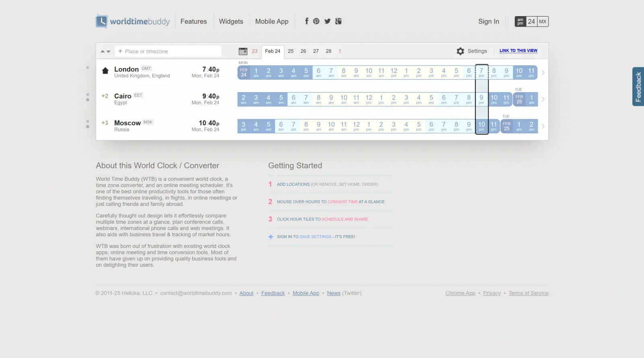Click the GMT timezone badge

coord(146,68)
